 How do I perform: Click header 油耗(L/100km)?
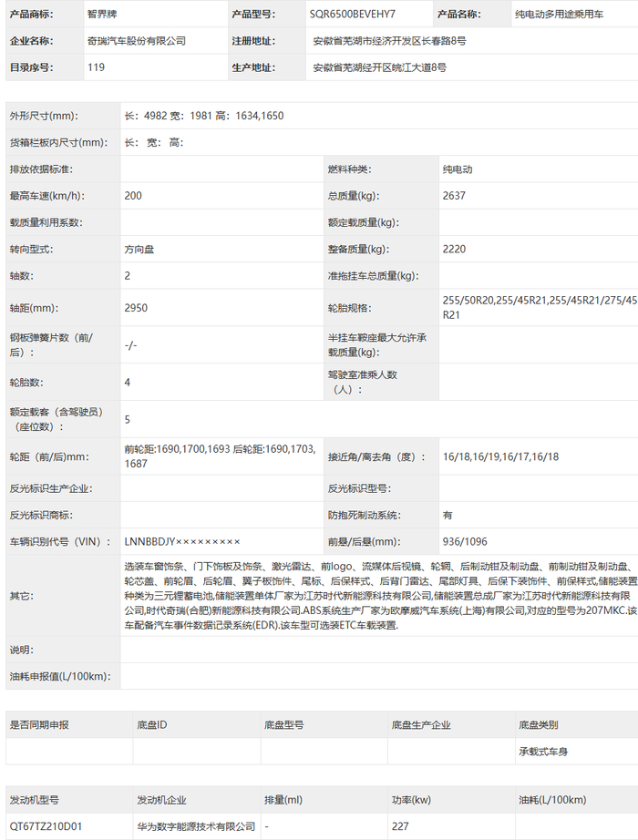[x=552, y=800]
